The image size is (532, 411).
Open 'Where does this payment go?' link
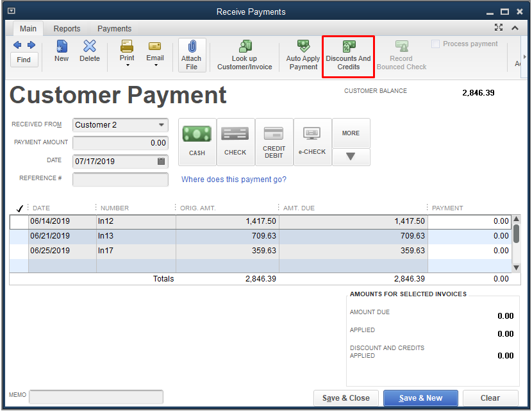click(x=234, y=179)
